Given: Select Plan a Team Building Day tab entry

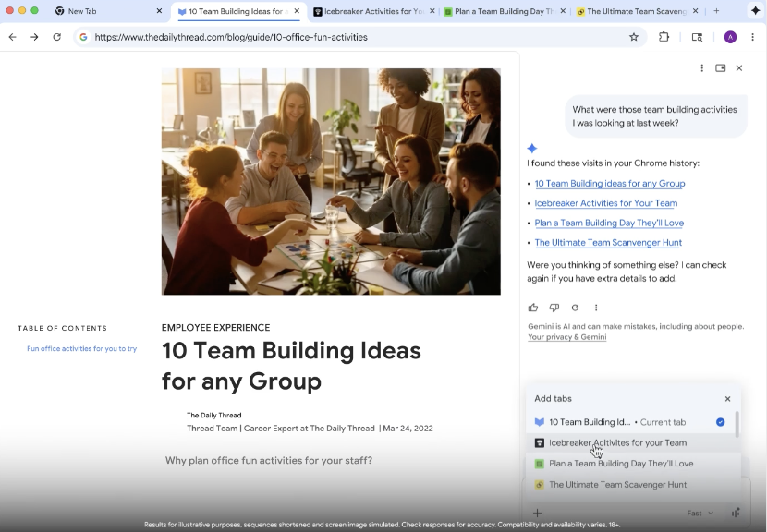Looking at the screenshot, I should (x=620, y=464).
